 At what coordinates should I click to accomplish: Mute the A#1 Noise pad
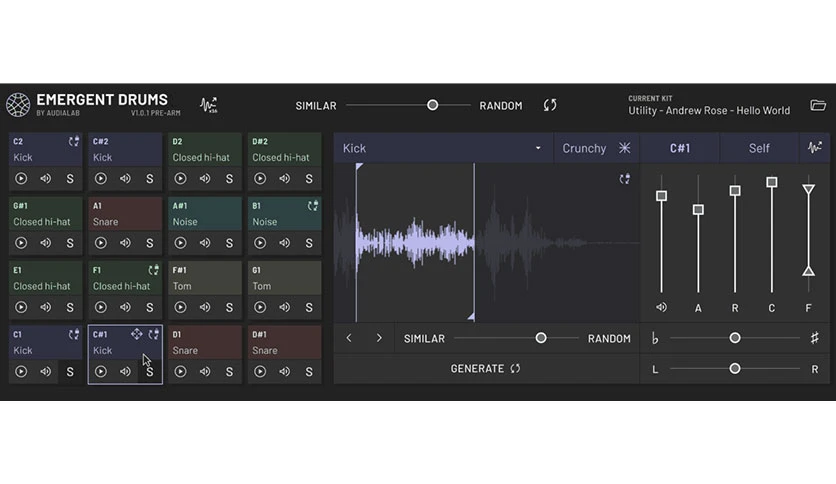pos(205,243)
